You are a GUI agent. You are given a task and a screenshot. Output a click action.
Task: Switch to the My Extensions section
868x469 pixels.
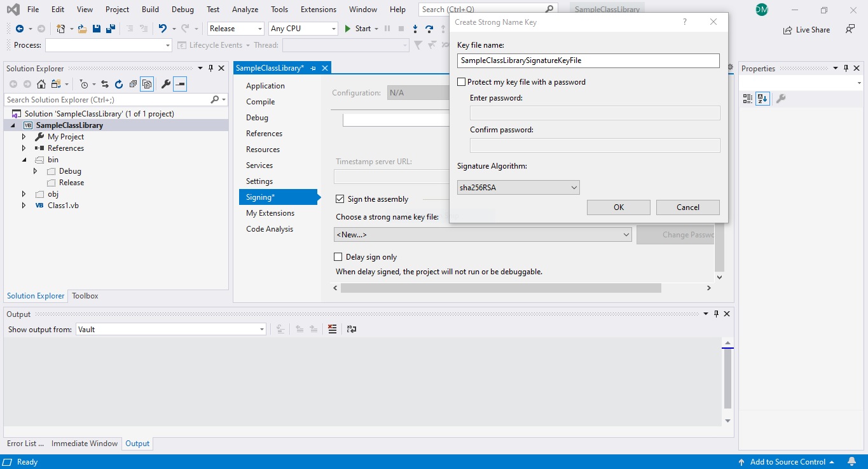coord(270,213)
